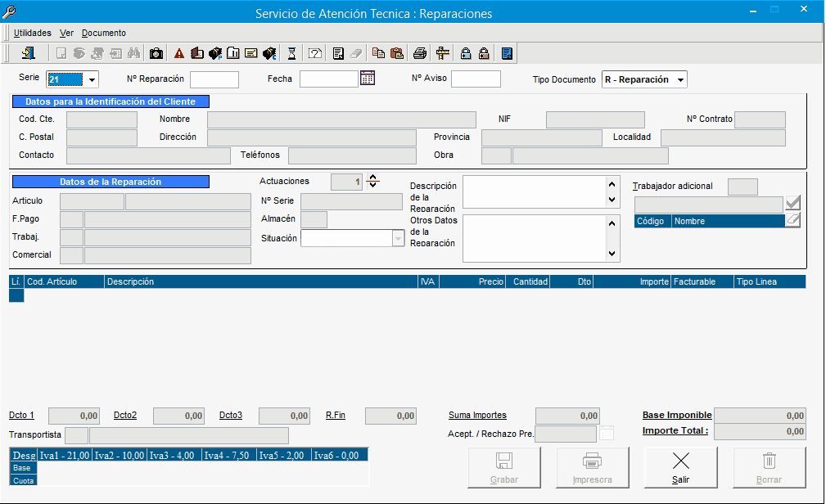The image size is (826, 504).
Task: Click the down arrow of Otros Datos box
Action: (x=612, y=254)
